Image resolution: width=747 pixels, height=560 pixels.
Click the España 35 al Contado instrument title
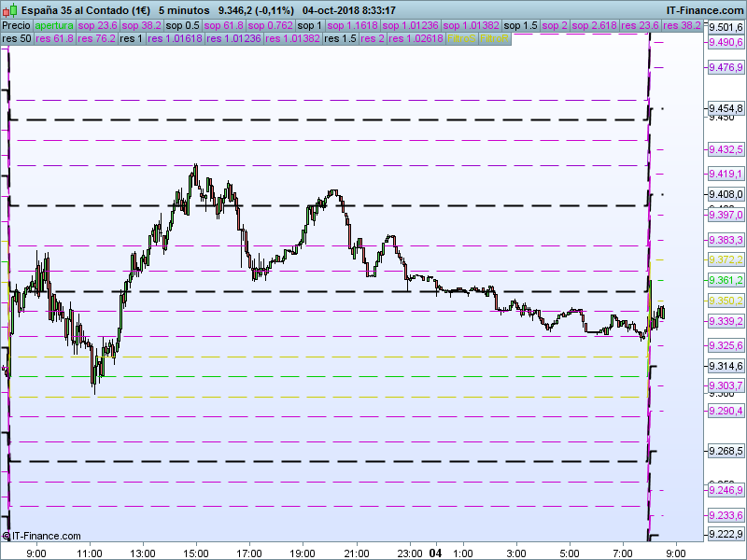(86, 10)
